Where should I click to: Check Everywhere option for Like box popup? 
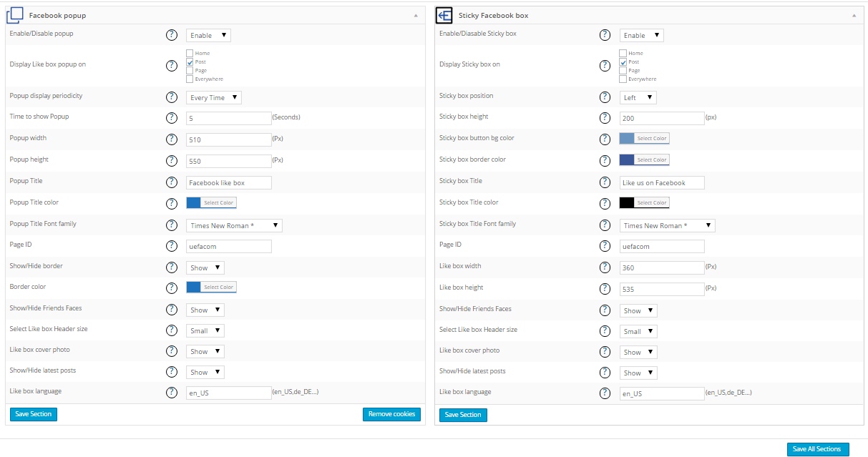pyautogui.click(x=190, y=79)
